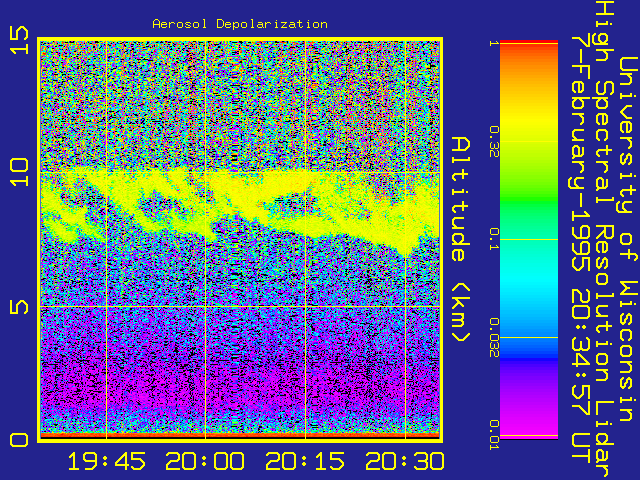640x480 pixels.
Task: Click the 15 km altitude axis label
Action: pyautogui.click(x=20, y=40)
